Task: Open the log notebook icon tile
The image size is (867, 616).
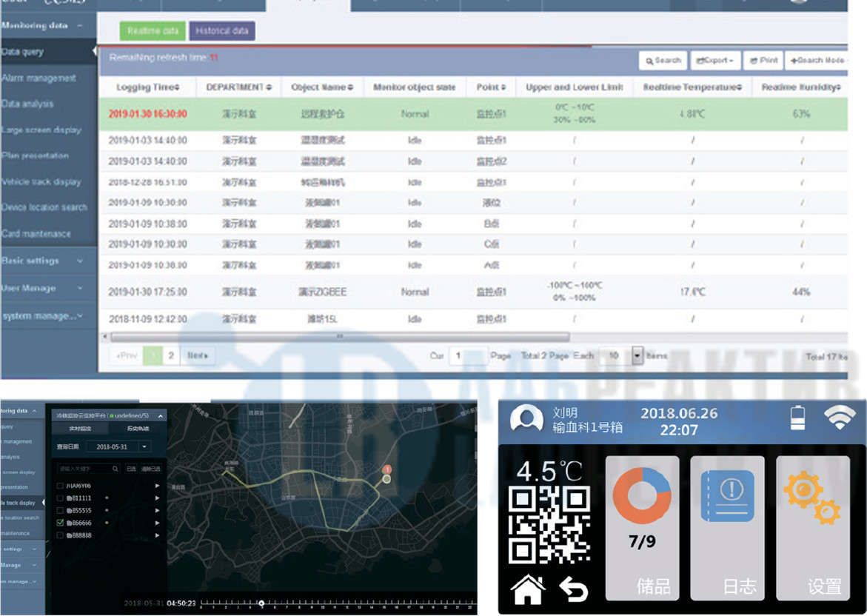Action: 727,497
